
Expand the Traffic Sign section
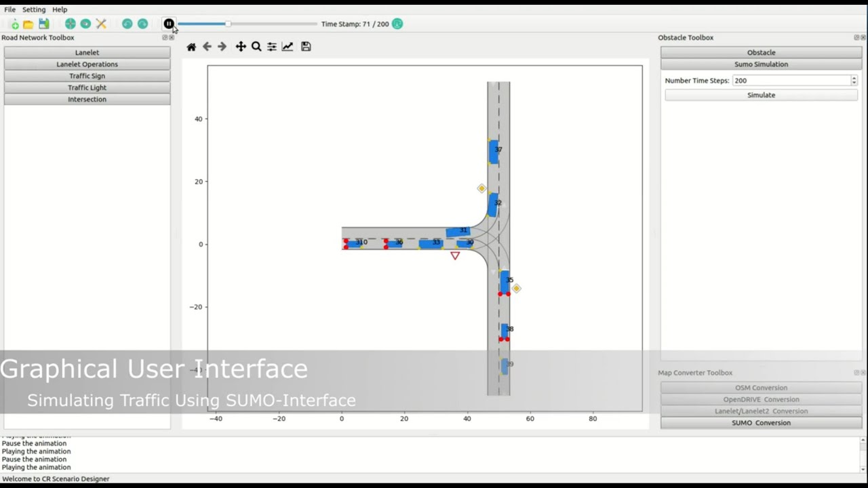(x=87, y=76)
